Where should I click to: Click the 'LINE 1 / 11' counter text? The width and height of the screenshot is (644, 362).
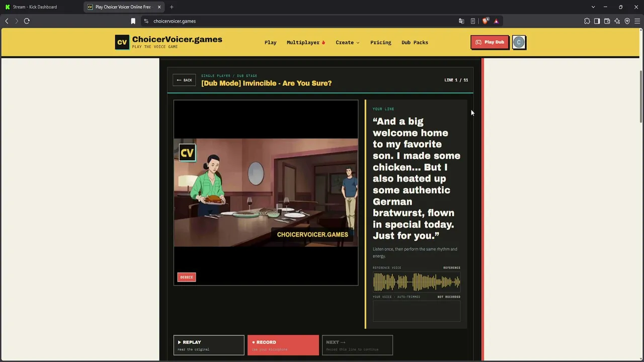click(456, 80)
